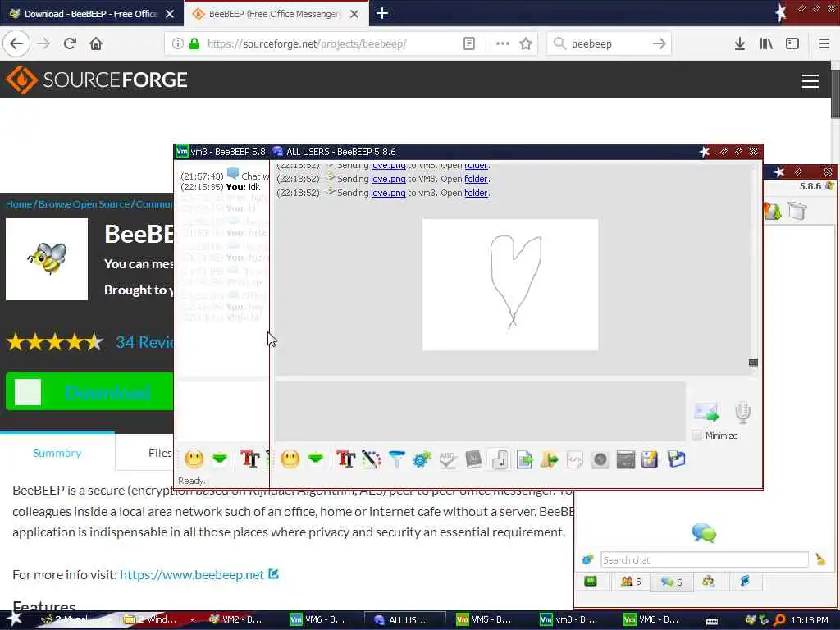Screen dimensions: 840x630
Task: Send a file using document arrow icon
Action: (524, 459)
